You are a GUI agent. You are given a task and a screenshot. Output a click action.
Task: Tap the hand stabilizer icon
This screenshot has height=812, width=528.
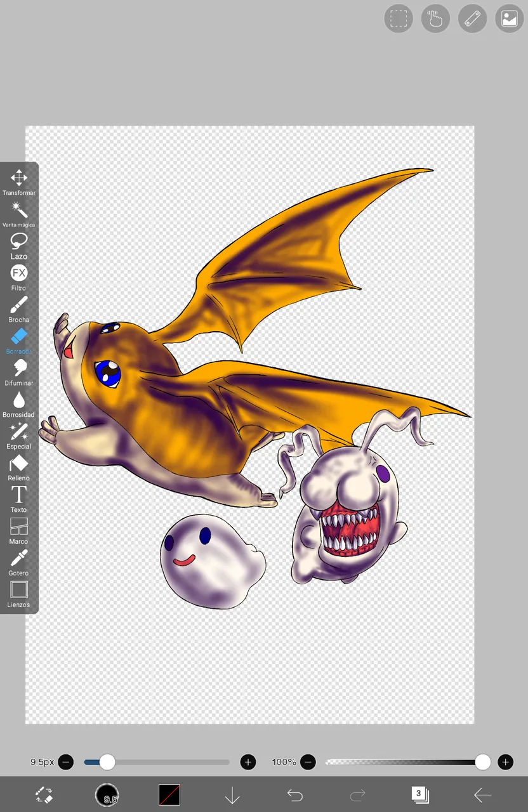[x=435, y=18]
